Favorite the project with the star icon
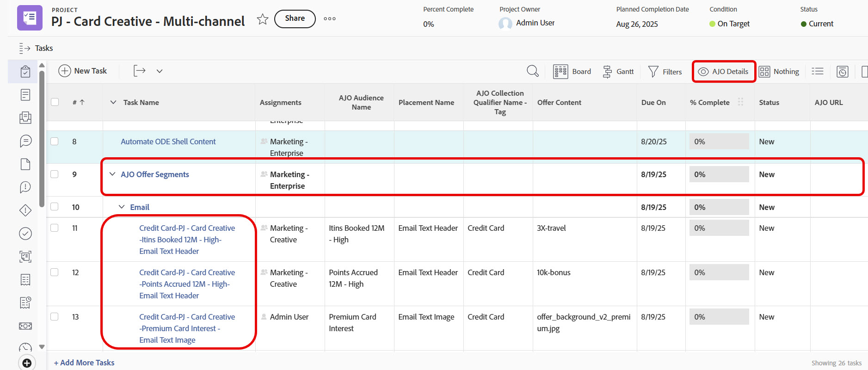 click(x=263, y=19)
